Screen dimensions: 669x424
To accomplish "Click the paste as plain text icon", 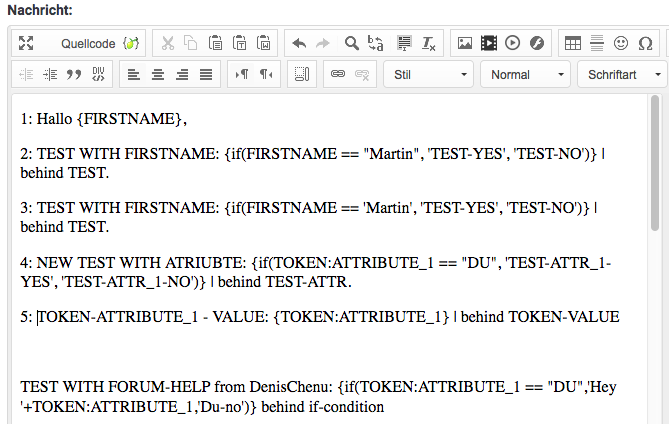I will [240, 43].
